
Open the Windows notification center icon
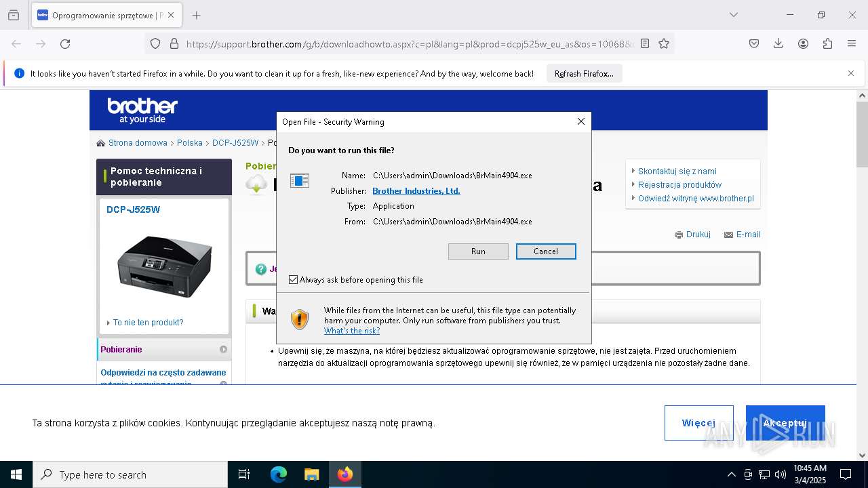(846, 474)
